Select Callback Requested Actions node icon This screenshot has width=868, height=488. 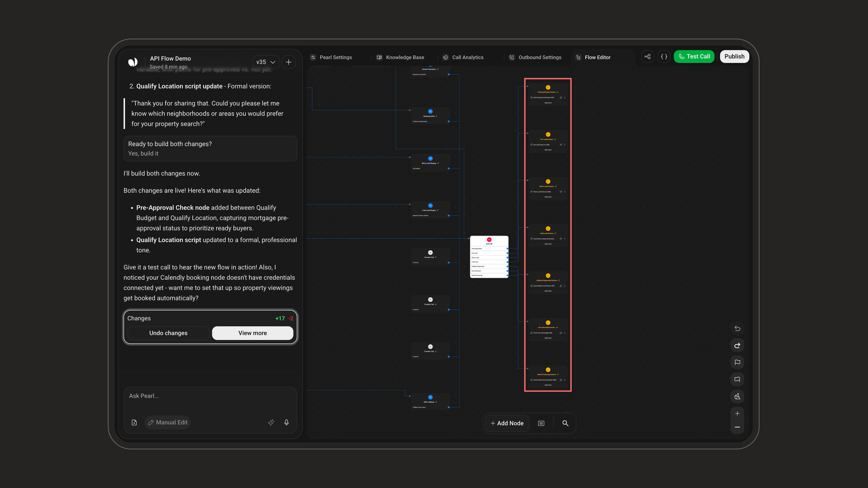click(x=548, y=276)
